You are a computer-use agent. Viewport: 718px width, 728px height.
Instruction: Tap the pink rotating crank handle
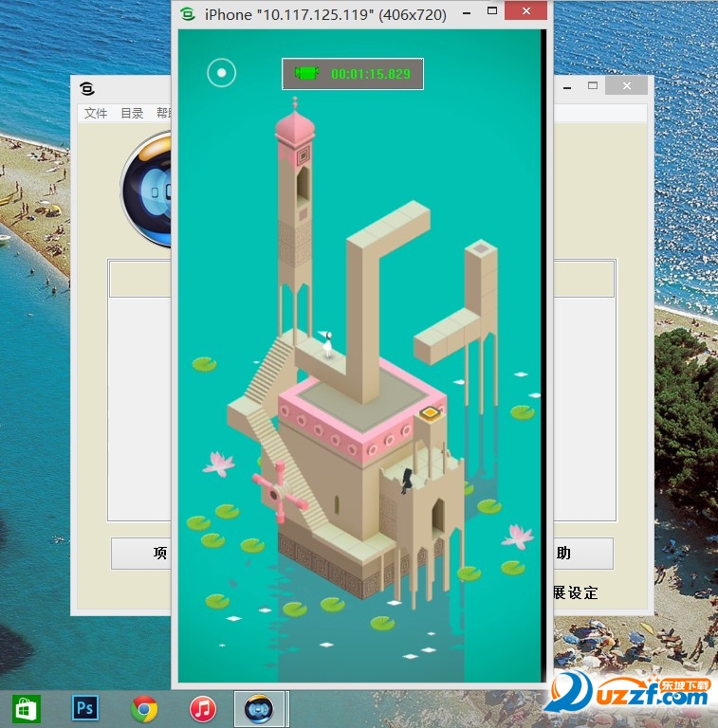pyautogui.click(x=280, y=491)
